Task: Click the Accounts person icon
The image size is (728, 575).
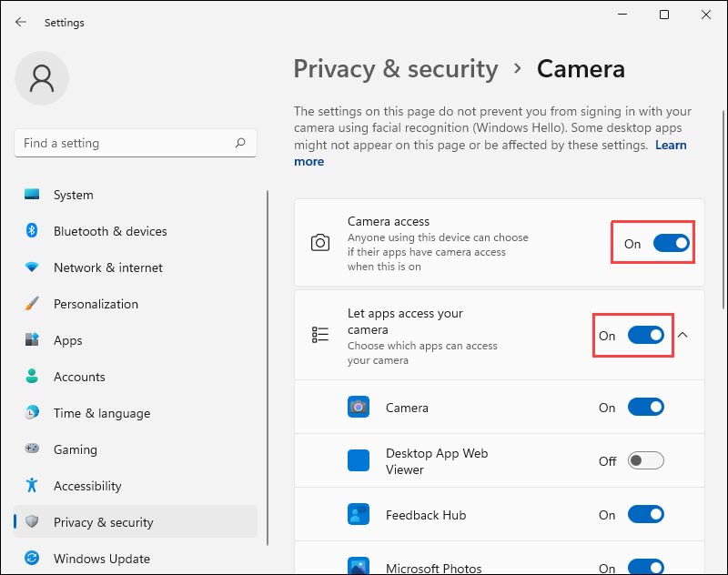Action: click(x=32, y=376)
